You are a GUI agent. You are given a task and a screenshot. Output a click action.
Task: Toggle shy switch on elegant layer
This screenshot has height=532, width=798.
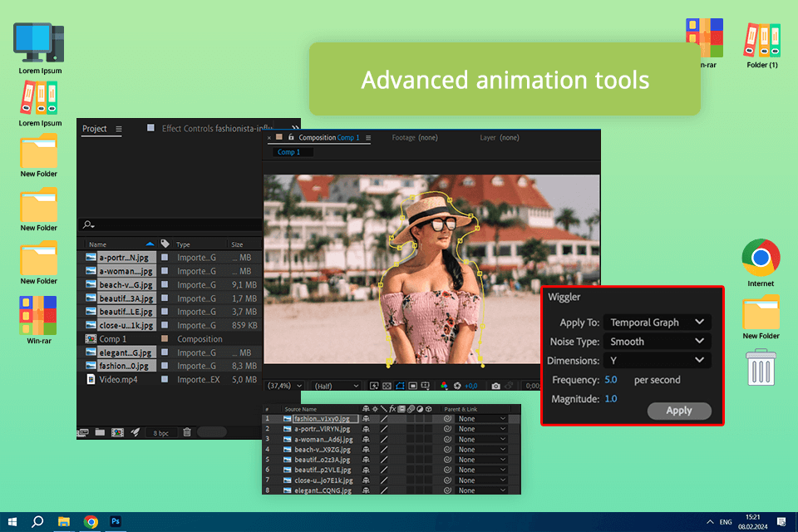(x=366, y=490)
